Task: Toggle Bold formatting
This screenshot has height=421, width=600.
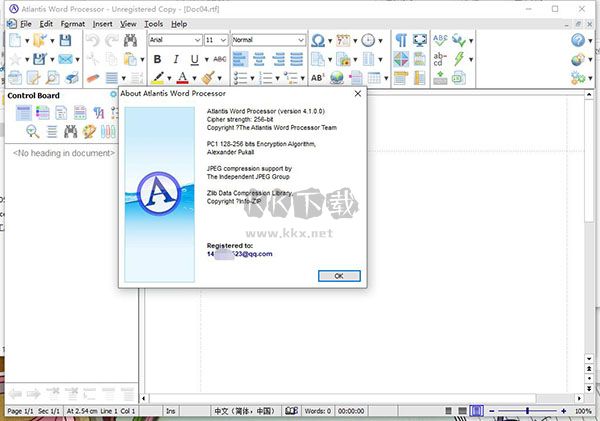Action: [x=158, y=59]
